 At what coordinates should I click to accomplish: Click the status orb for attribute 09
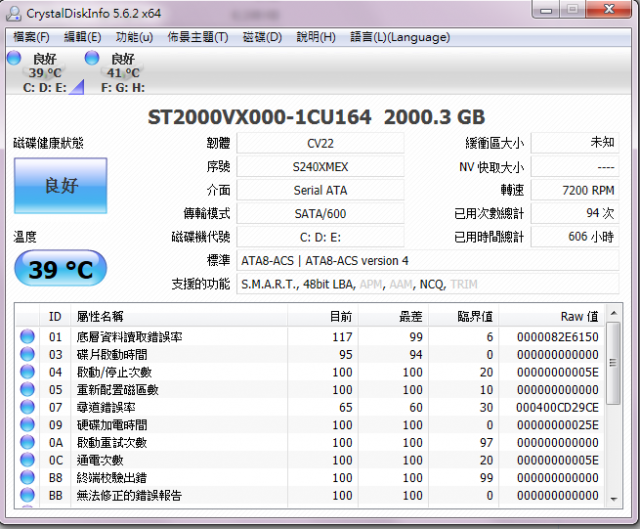point(27,425)
